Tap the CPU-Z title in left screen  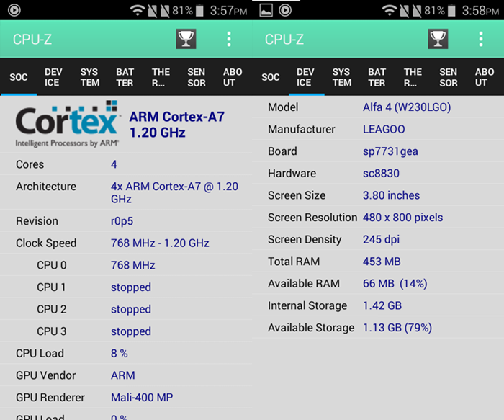click(x=32, y=40)
